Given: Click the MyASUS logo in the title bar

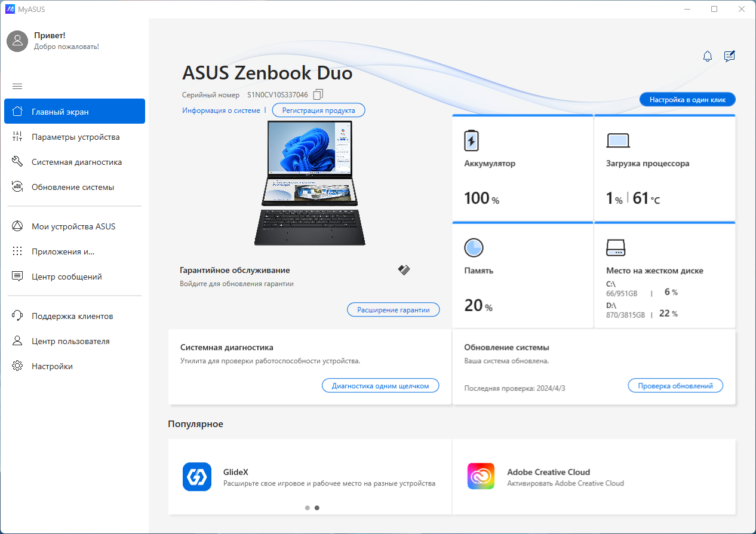Looking at the screenshot, I should pos(10,9).
